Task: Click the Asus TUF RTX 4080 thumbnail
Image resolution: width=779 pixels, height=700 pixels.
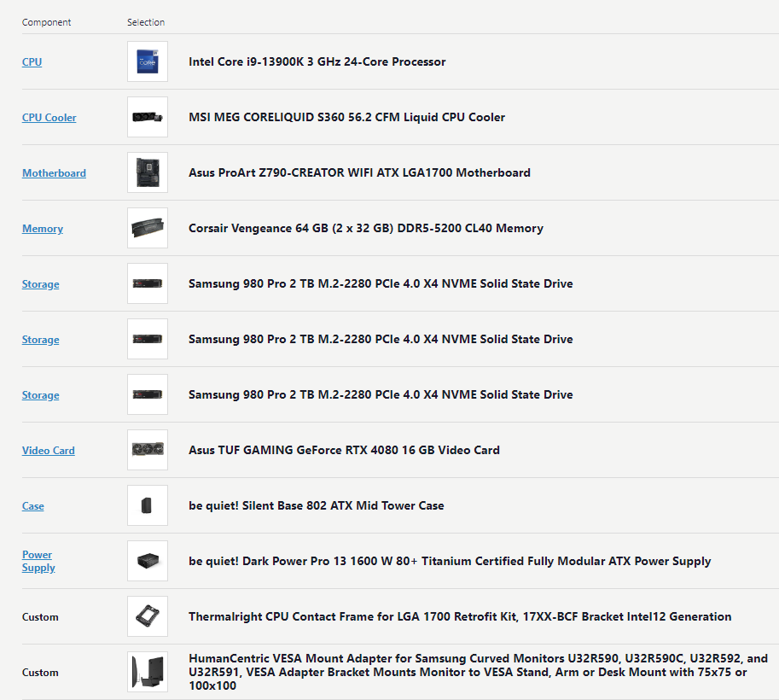Action: (x=148, y=450)
